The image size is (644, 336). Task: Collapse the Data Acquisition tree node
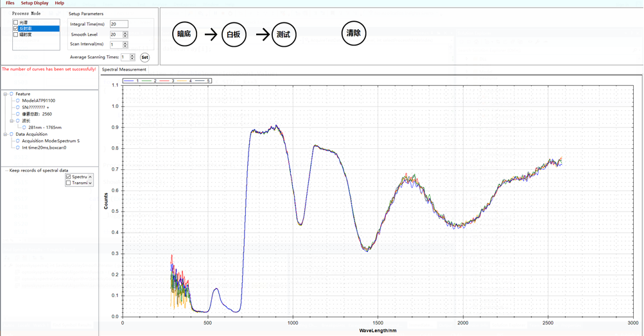(5, 134)
